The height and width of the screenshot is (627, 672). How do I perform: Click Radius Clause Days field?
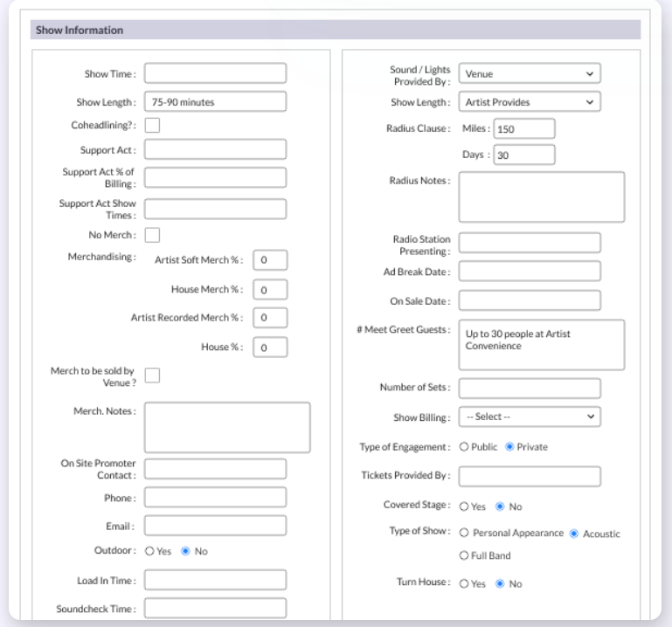pyautogui.click(x=524, y=155)
